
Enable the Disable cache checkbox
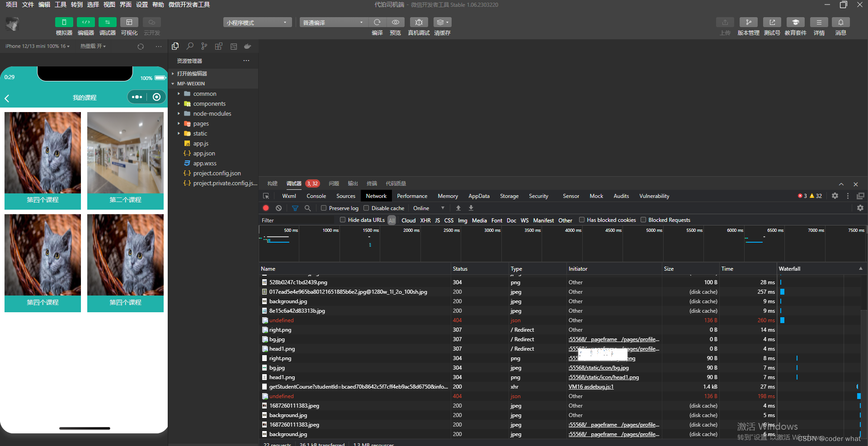pyautogui.click(x=366, y=208)
